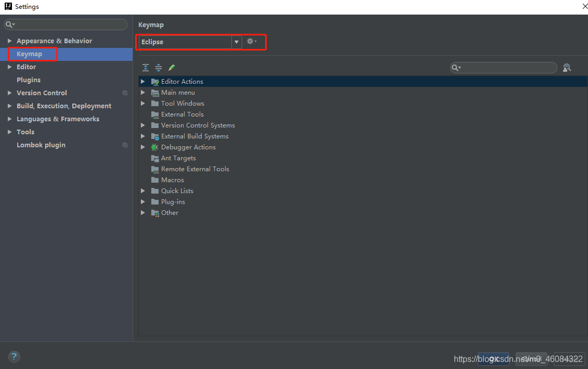Click the Version Control project-level icon

(125, 93)
